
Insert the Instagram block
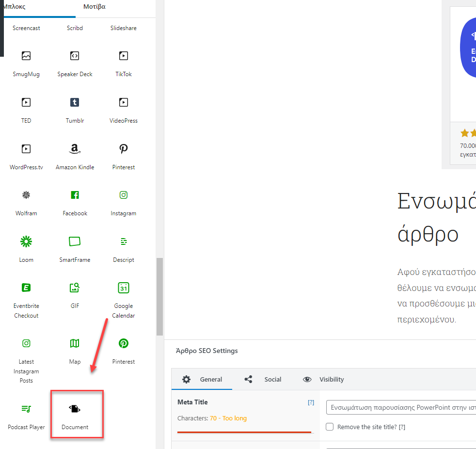tap(123, 203)
